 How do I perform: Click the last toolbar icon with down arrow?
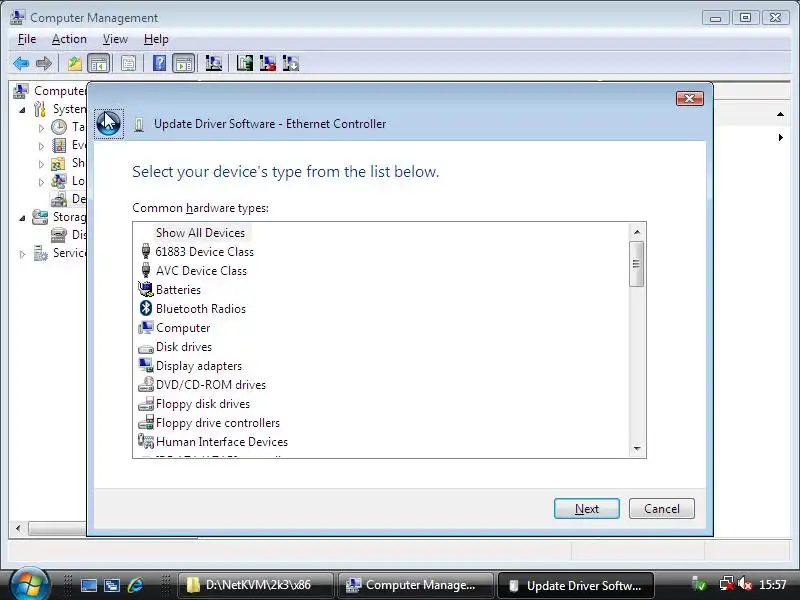pyautogui.click(x=291, y=64)
